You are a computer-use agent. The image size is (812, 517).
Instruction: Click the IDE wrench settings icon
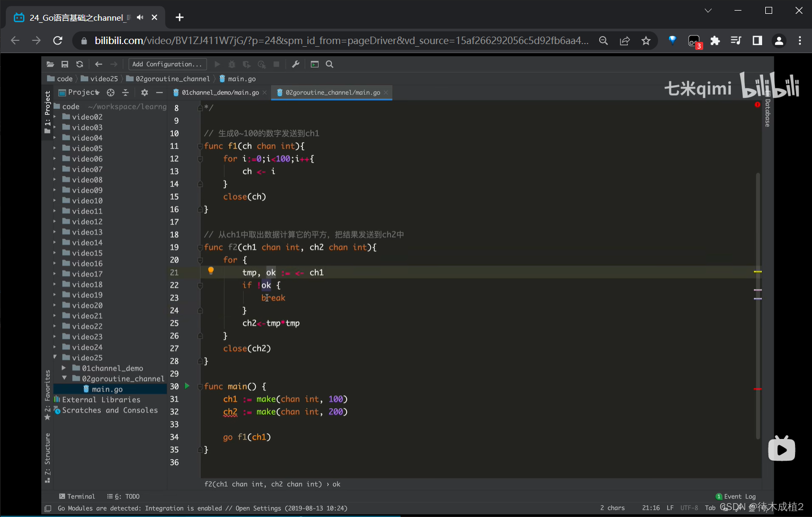(x=296, y=64)
